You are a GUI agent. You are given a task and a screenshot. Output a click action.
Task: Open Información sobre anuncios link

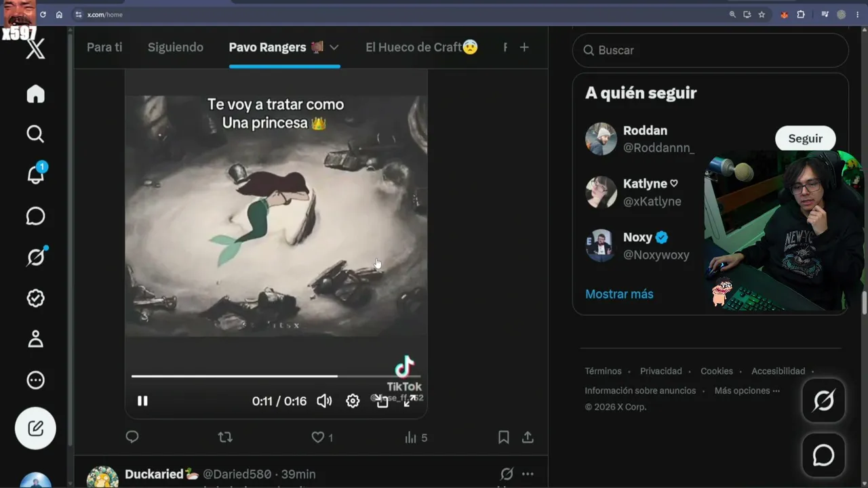(x=640, y=390)
